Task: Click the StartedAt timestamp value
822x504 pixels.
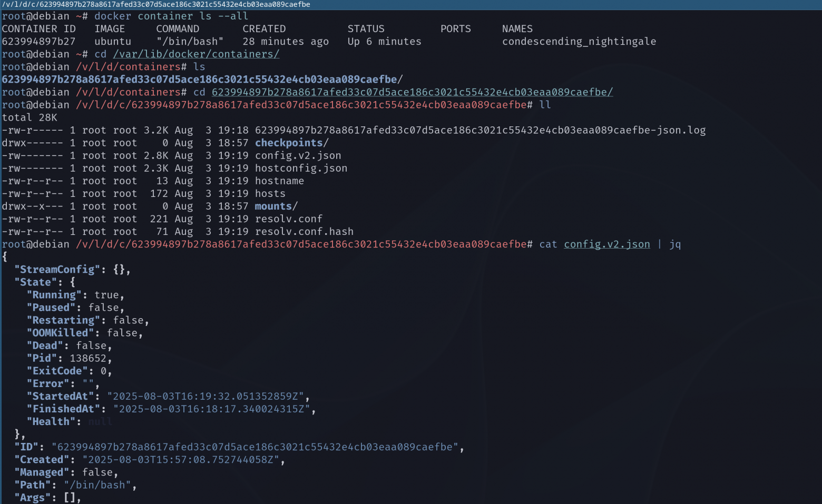Action: click(x=205, y=396)
